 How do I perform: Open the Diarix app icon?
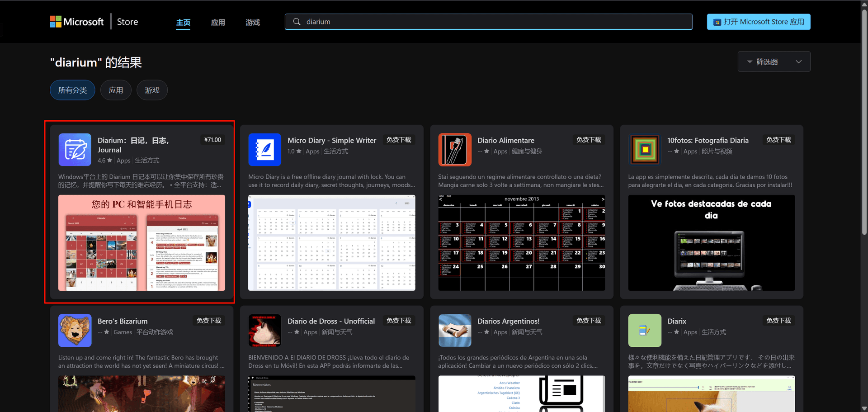pos(644,331)
